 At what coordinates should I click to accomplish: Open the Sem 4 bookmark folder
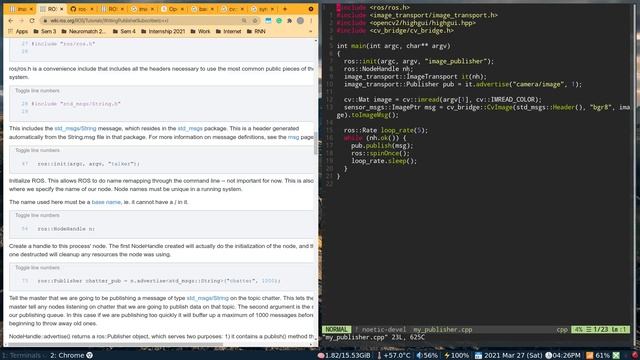click(x=124, y=31)
